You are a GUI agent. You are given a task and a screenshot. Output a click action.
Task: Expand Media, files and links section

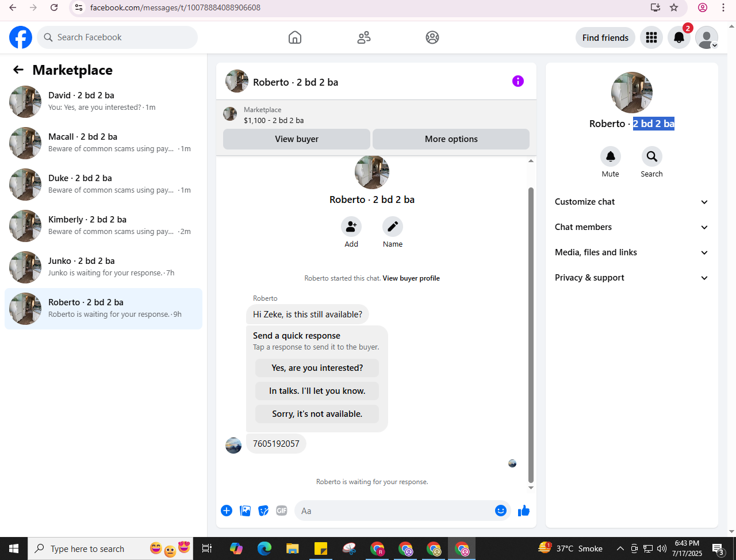631,252
